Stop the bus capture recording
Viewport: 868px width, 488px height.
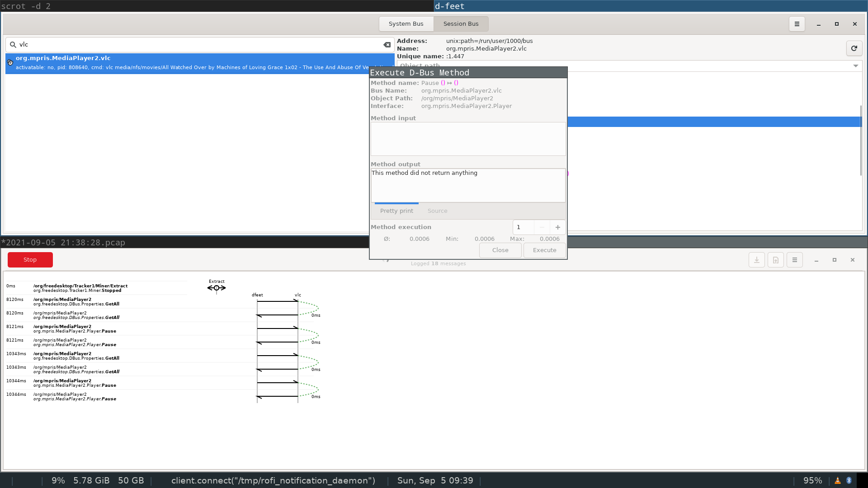click(x=30, y=260)
